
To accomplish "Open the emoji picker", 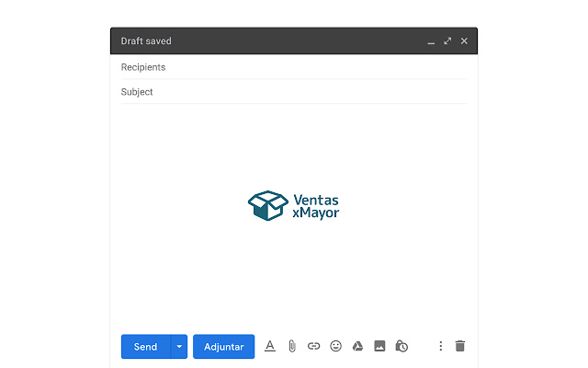I will click(x=335, y=346).
